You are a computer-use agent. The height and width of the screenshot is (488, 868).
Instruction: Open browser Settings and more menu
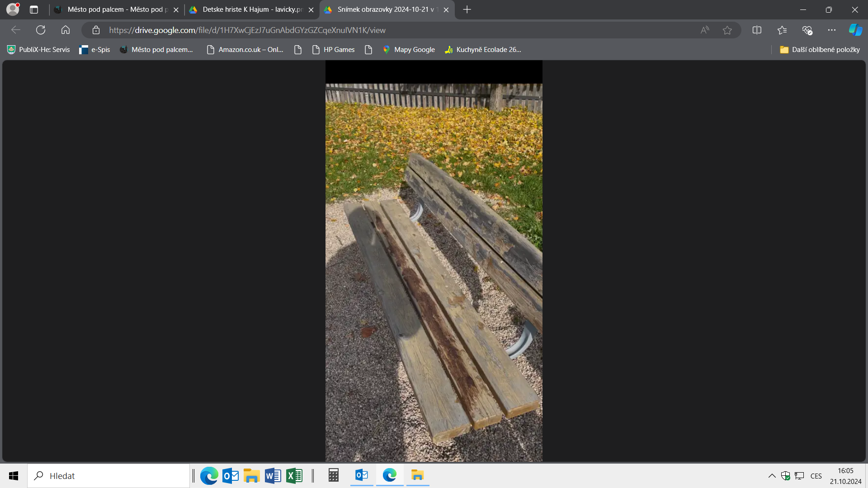pos(832,30)
